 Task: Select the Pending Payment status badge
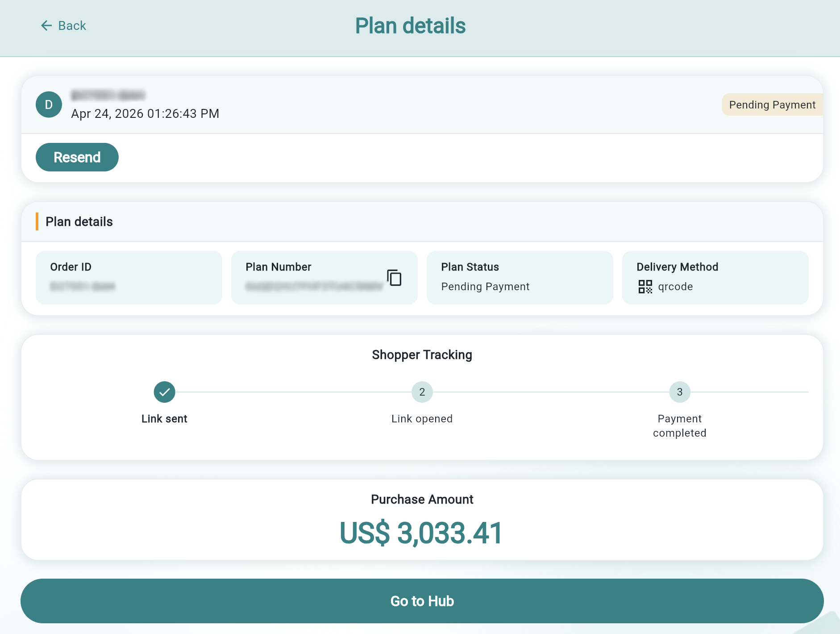coord(773,104)
